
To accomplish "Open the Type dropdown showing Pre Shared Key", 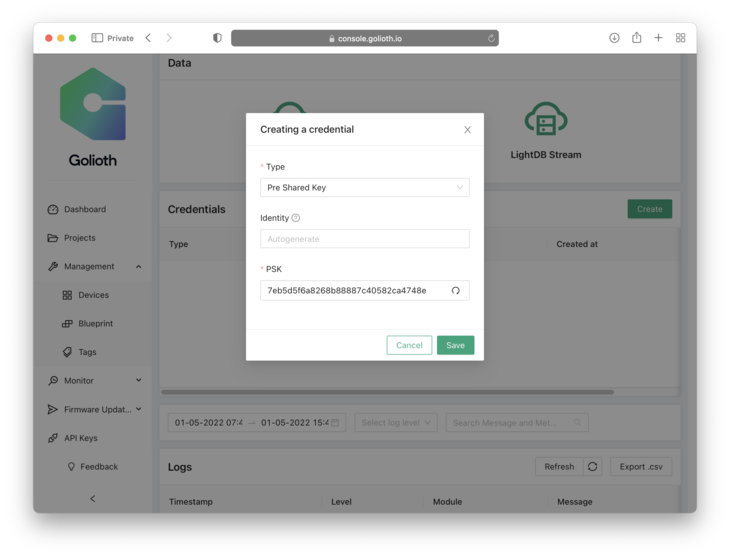I will (365, 188).
